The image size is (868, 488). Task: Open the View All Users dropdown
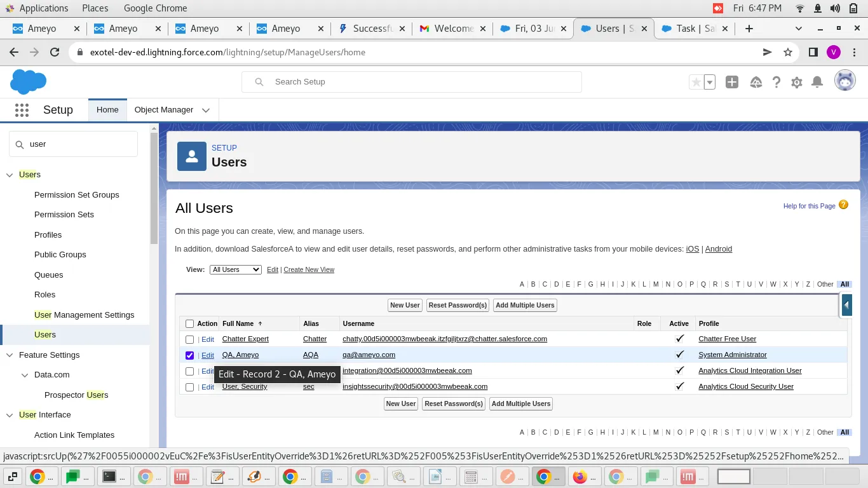click(235, 269)
